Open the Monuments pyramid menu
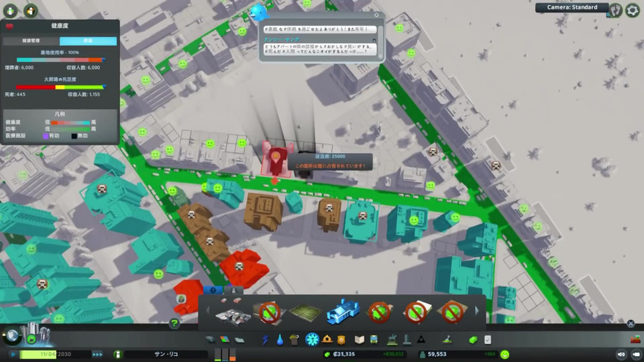The image size is (644, 362). point(421,340)
